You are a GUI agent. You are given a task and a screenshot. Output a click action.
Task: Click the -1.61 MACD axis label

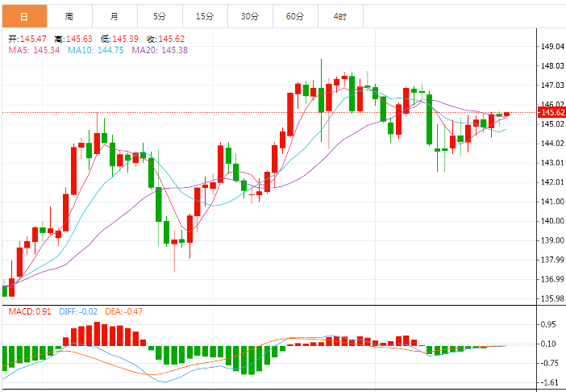pyautogui.click(x=548, y=382)
